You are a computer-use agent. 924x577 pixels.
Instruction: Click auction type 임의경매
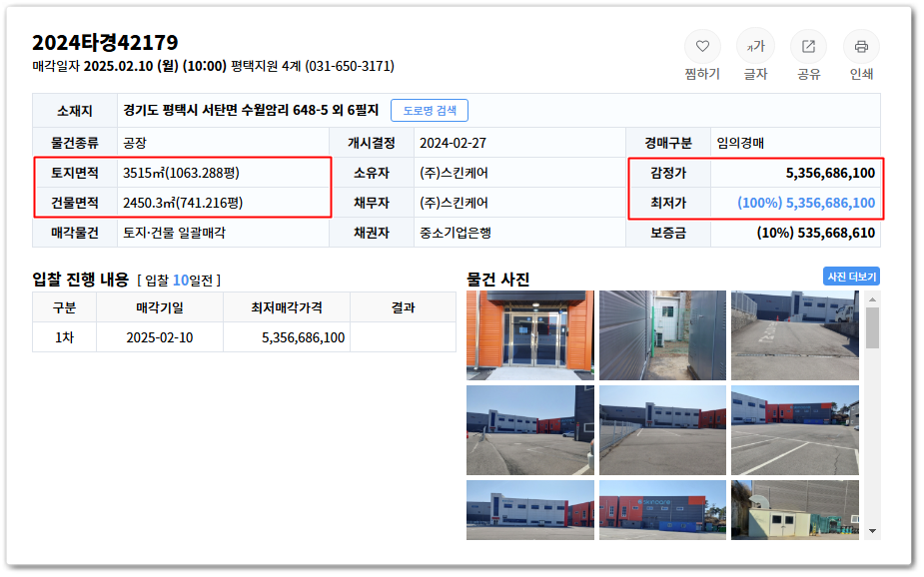click(x=740, y=143)
